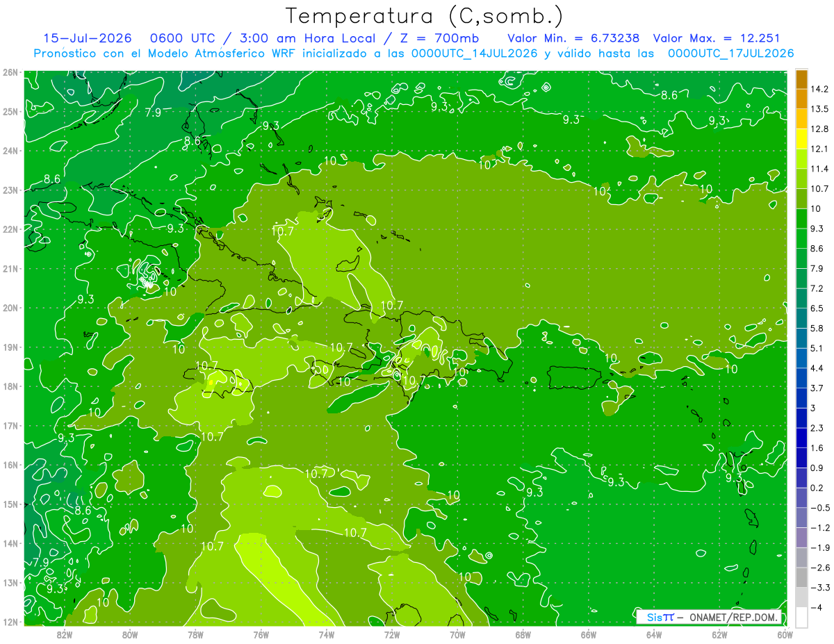This screenshot has width=834, height=644.
Task: Pick the dark blue swatch between 1.6 and 2.3
Action: click(801, 438)
